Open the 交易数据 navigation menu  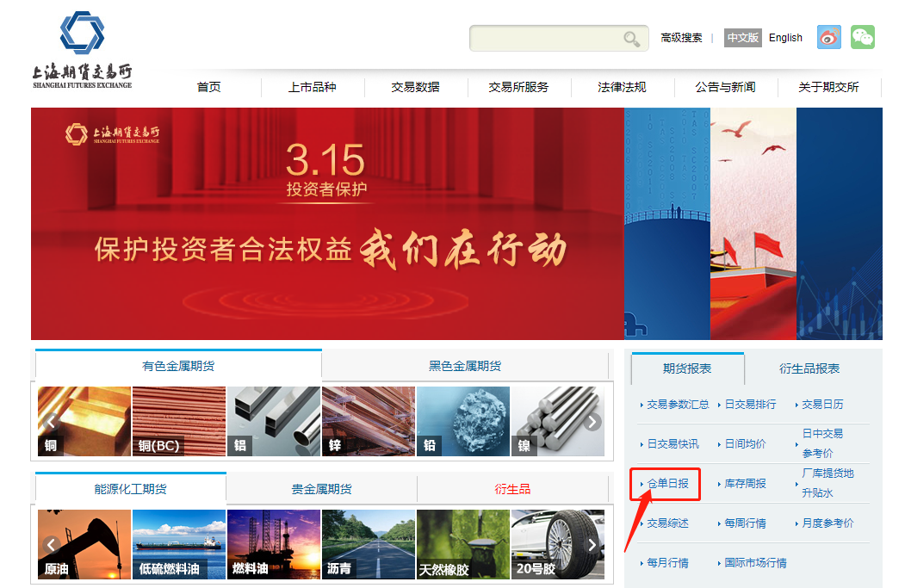point(415,87)
